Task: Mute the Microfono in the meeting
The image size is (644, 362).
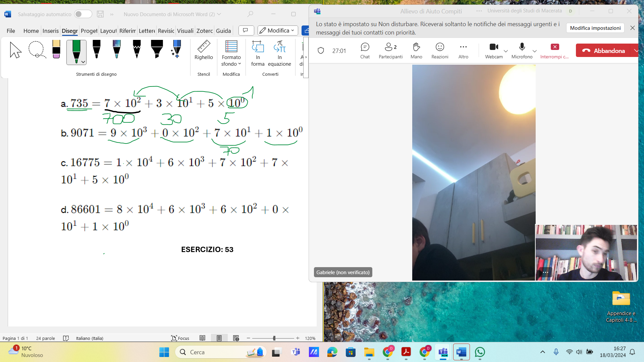Action: (x=522, y=50)
